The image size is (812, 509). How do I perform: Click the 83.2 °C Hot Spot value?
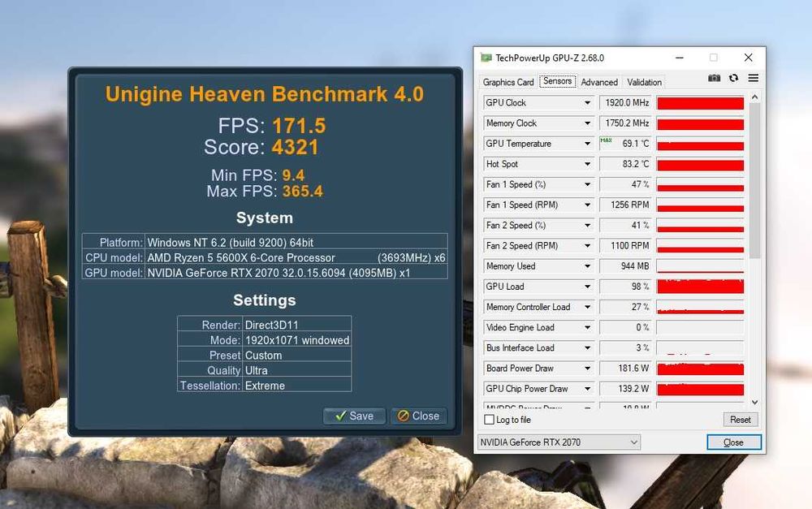click(626, 164)
